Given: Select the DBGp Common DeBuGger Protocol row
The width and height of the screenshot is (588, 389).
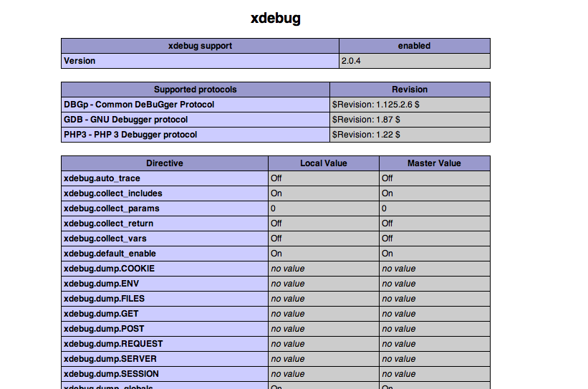Looking at the screenshot, I should (x=276, y=105).
